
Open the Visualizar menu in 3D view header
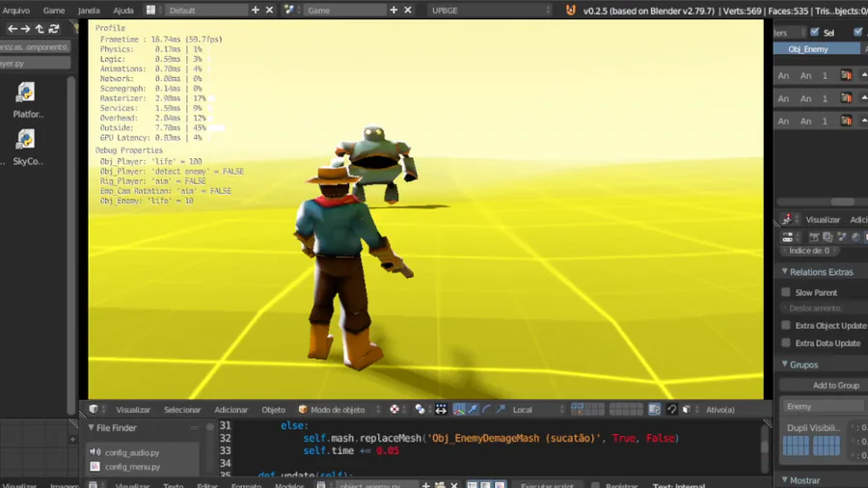pos(133,410)
